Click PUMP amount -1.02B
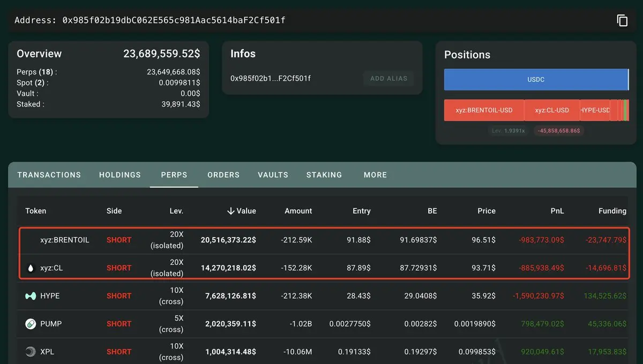The image size is (643, 364). (x=300, y=324)
